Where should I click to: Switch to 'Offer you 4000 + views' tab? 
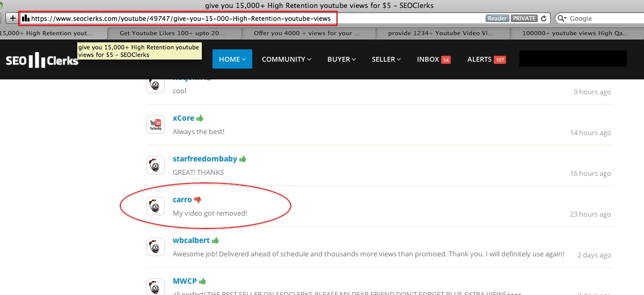pyautogui.click(x=307, y=33)
